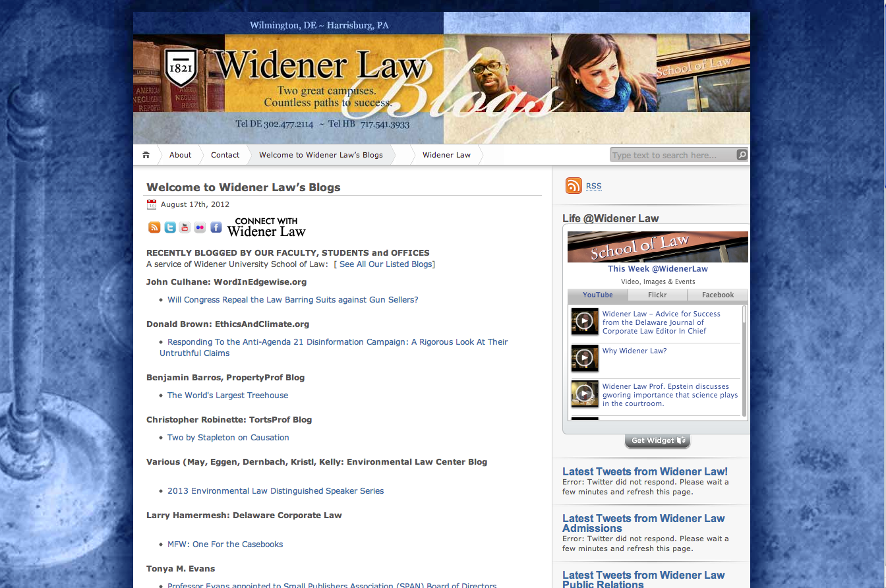Play the Prof. Epstein video thumbnail
886x588 pixels.
click(585, 394)
